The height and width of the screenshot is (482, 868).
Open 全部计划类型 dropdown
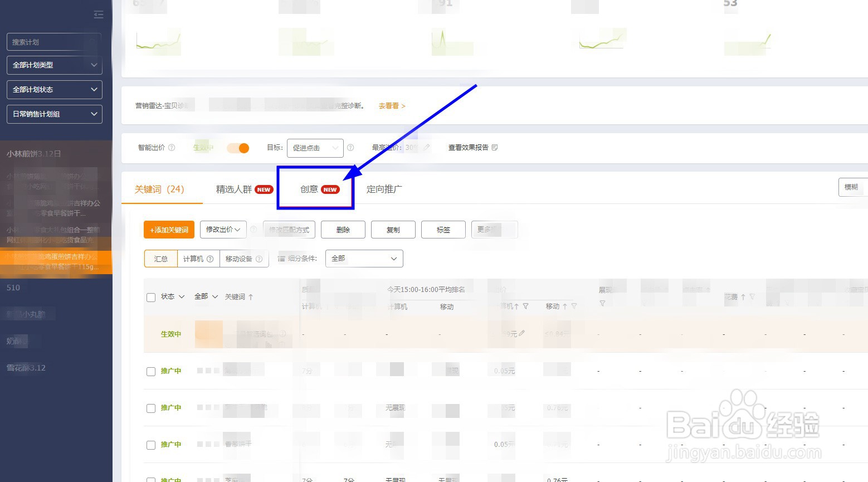[55, 65]
